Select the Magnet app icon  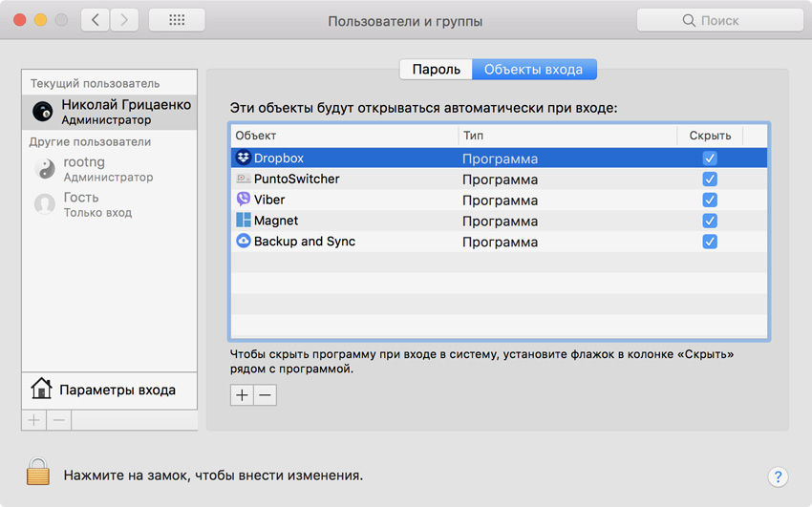[x=244, y=221]
